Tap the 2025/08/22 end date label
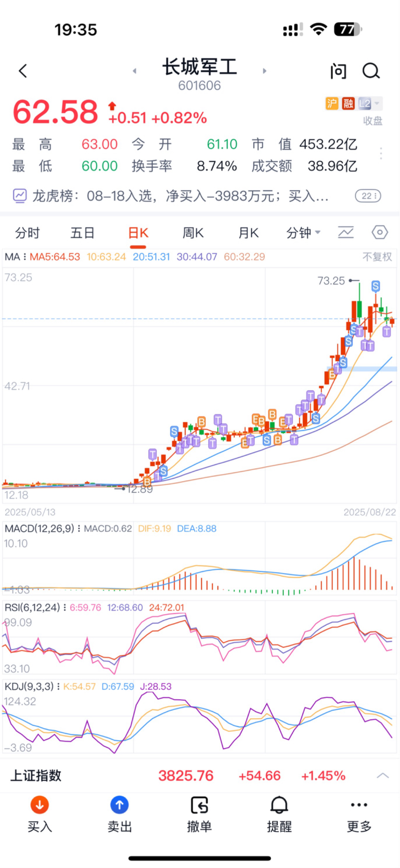Screen dimensions: 400x868 [370, 512]
